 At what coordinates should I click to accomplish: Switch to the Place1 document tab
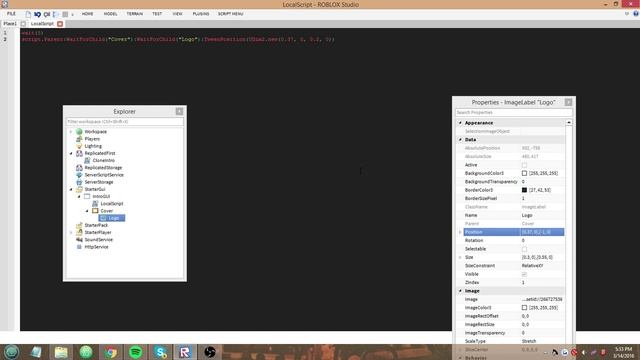[10, 24]
